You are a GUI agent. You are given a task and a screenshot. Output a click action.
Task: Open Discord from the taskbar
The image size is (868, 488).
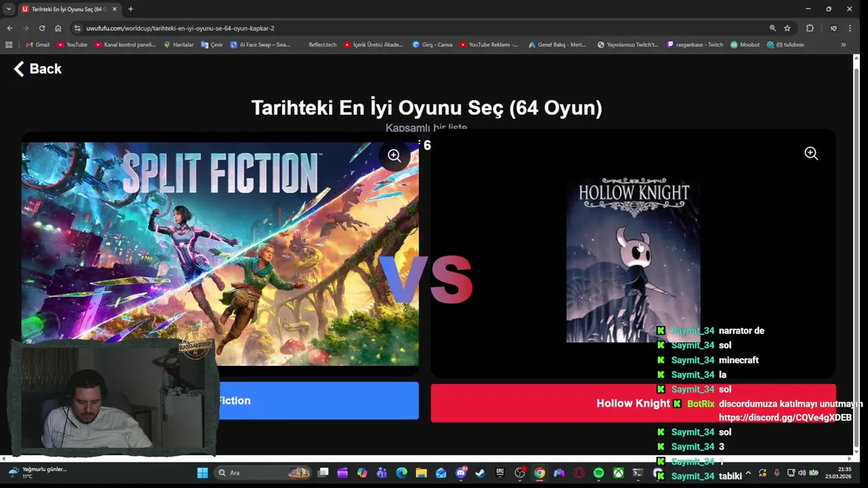[461, 473]
